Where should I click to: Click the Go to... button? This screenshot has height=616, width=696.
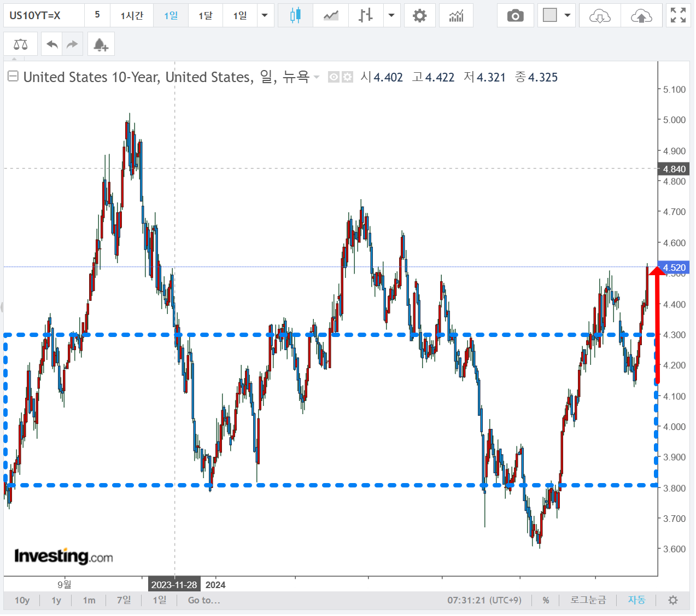click(204, 600)
